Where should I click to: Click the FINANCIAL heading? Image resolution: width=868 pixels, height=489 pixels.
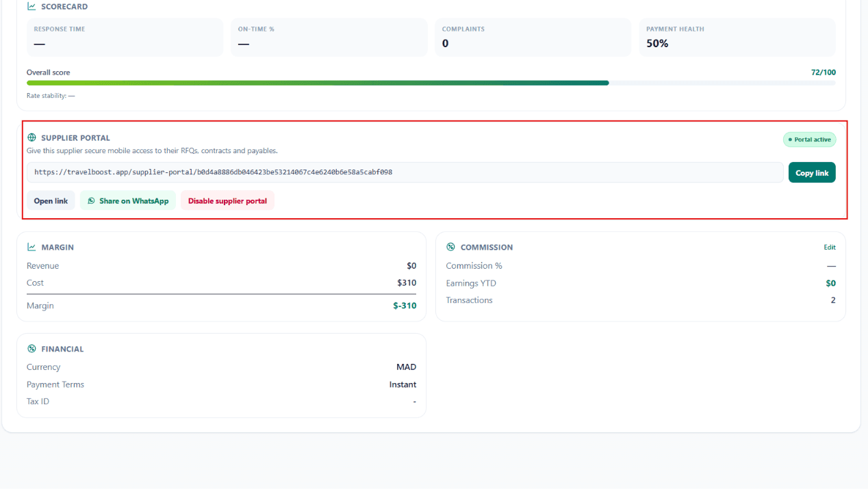62,349
